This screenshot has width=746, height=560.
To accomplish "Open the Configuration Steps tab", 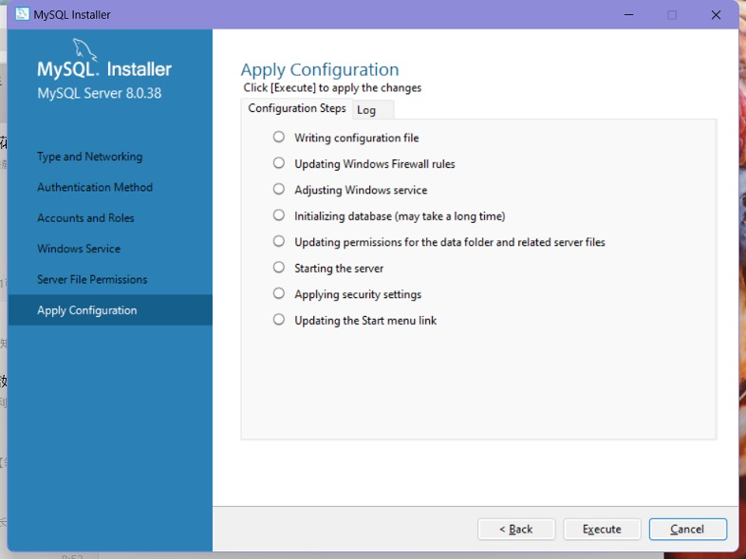I will pos(297,108).
